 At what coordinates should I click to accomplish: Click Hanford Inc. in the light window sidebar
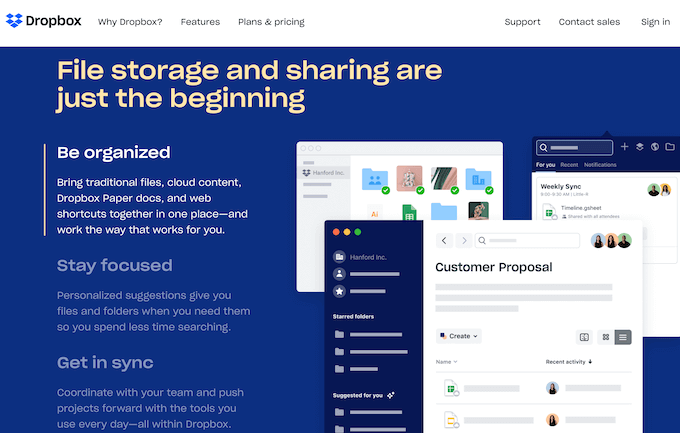click(323, 173)
